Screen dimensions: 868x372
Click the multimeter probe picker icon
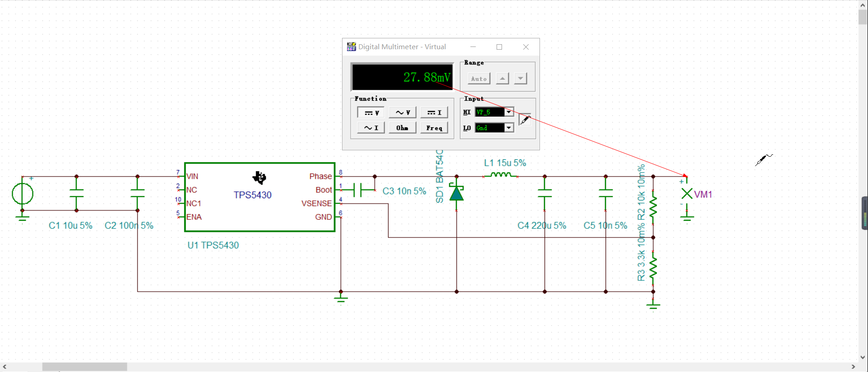525,120
